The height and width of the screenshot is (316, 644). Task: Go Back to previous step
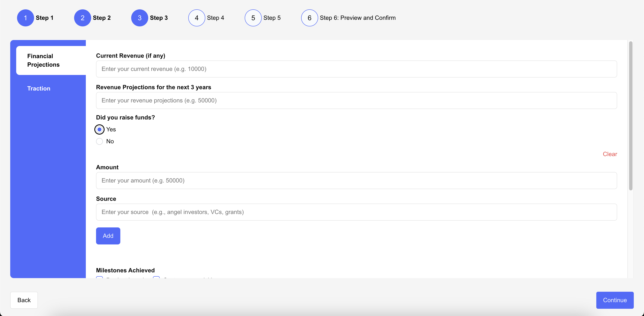tap(24, 300)
